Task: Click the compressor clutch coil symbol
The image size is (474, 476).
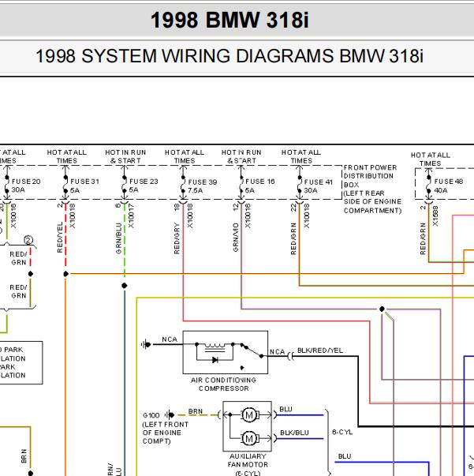Action: (215, 346)
